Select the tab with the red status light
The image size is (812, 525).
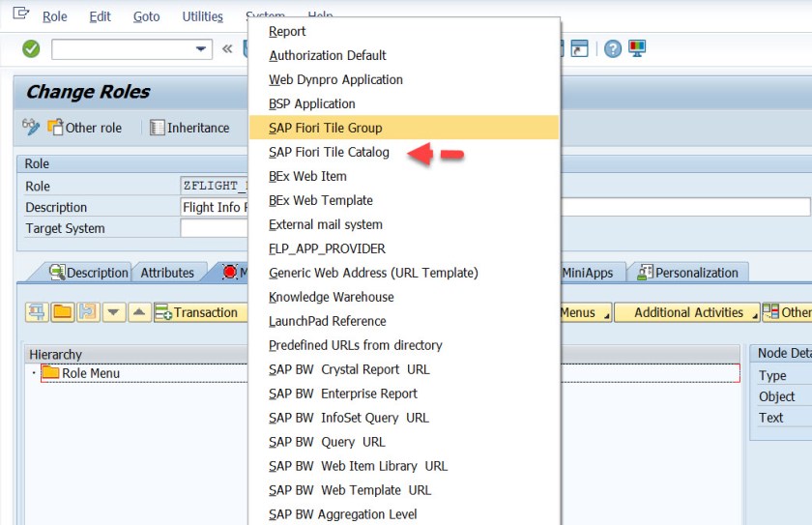[230, 272]
